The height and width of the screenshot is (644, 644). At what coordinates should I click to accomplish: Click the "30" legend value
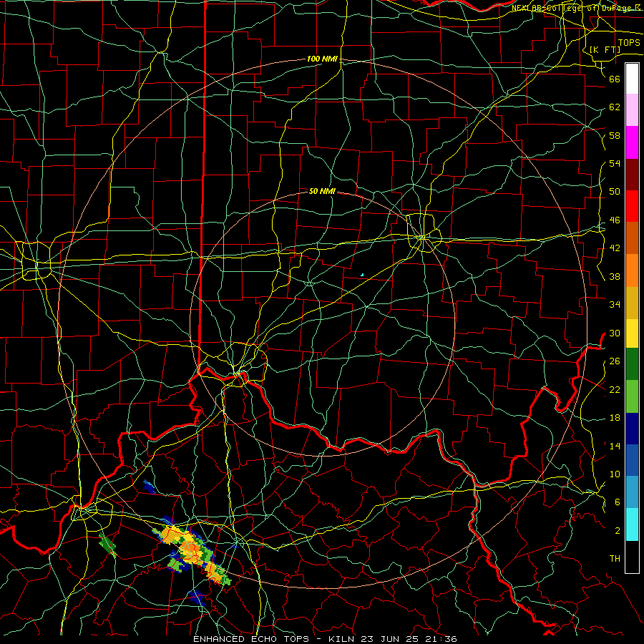(x=615, y=333)
